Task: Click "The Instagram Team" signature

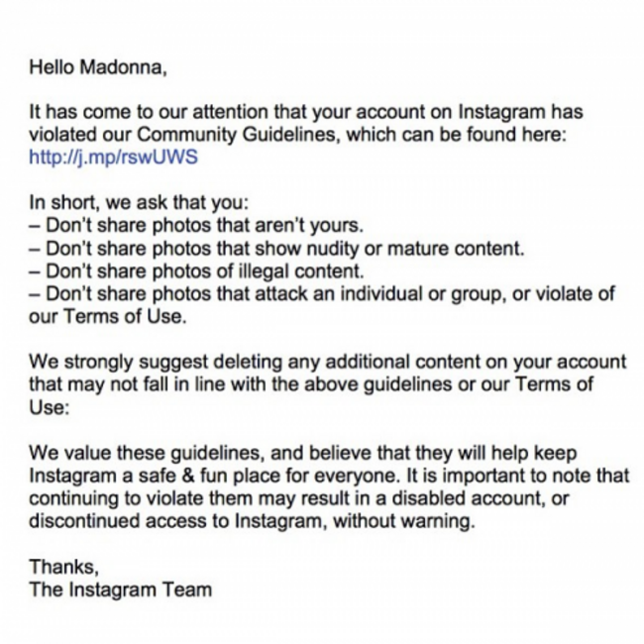Action: tap(121, 589)
